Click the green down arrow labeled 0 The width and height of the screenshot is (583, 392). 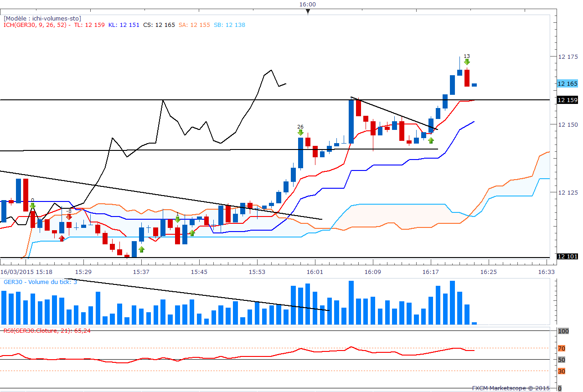[32, 206]
